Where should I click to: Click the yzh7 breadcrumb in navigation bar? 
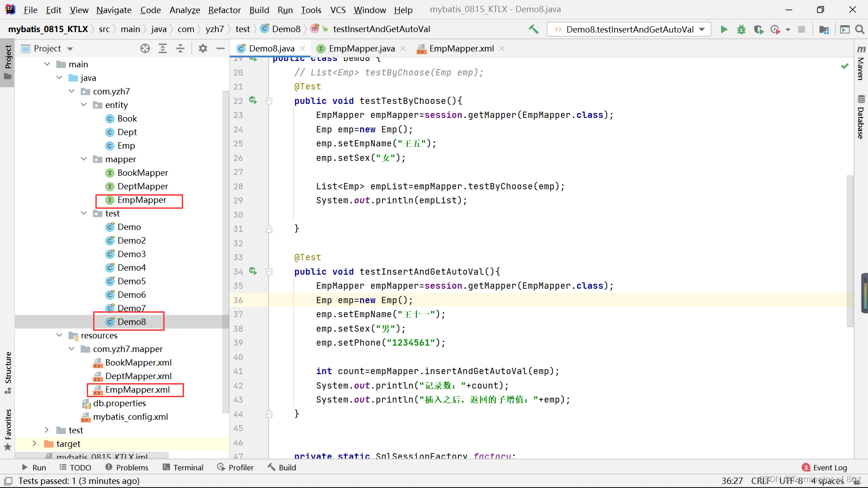click(x=214, y=29)
